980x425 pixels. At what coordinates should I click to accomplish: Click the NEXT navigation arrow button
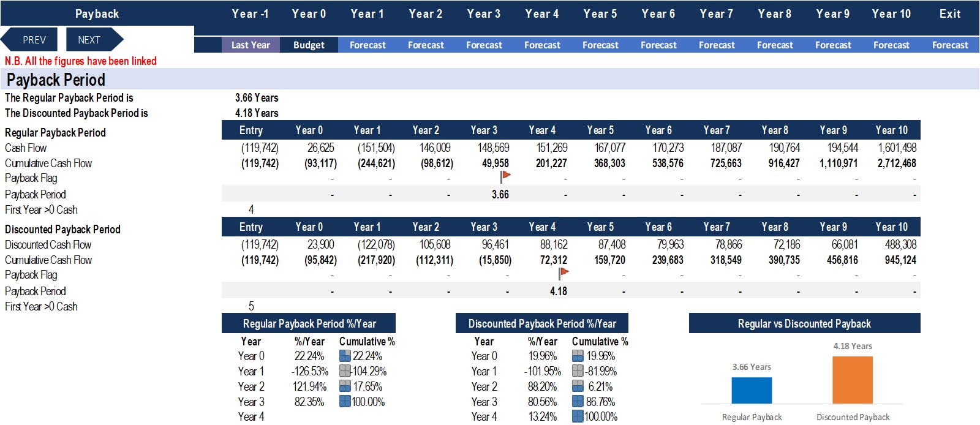[x=93, y=40]
